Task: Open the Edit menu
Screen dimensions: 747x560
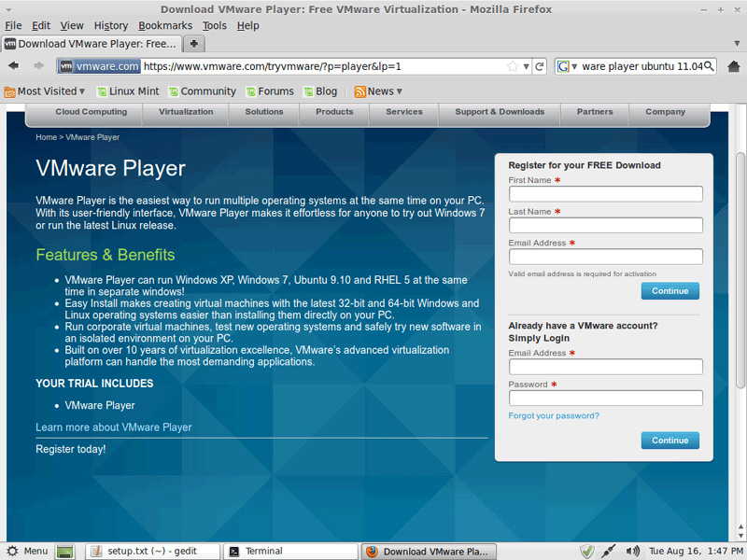Action: 41,26
